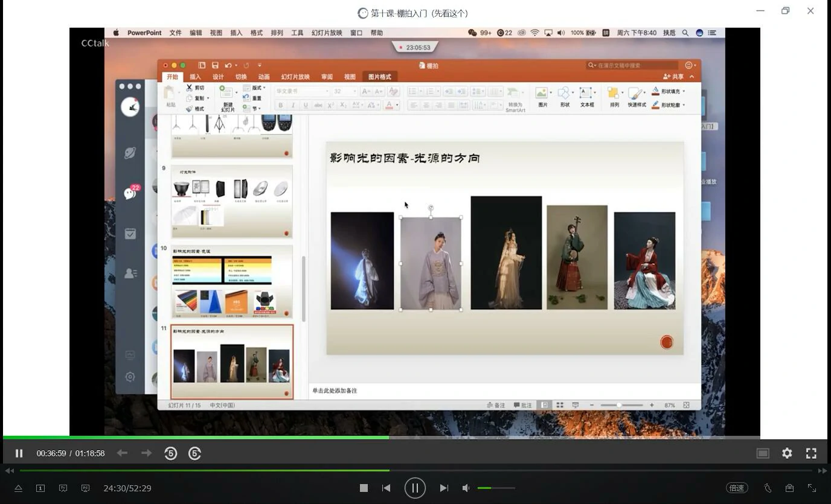Click the rewind 5 seconds icon

(x=170, y=453)
